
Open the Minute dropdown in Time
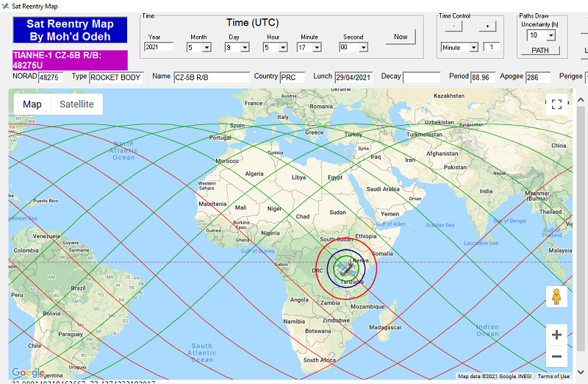318,48
